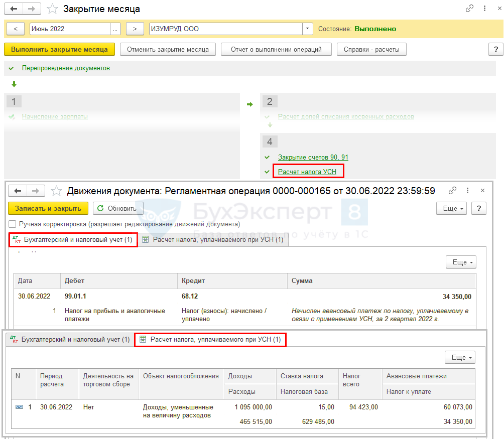The height and width of the screenshot is (439, 504).
Task: Click Дата column header
Action: click(x=37, y=280)
